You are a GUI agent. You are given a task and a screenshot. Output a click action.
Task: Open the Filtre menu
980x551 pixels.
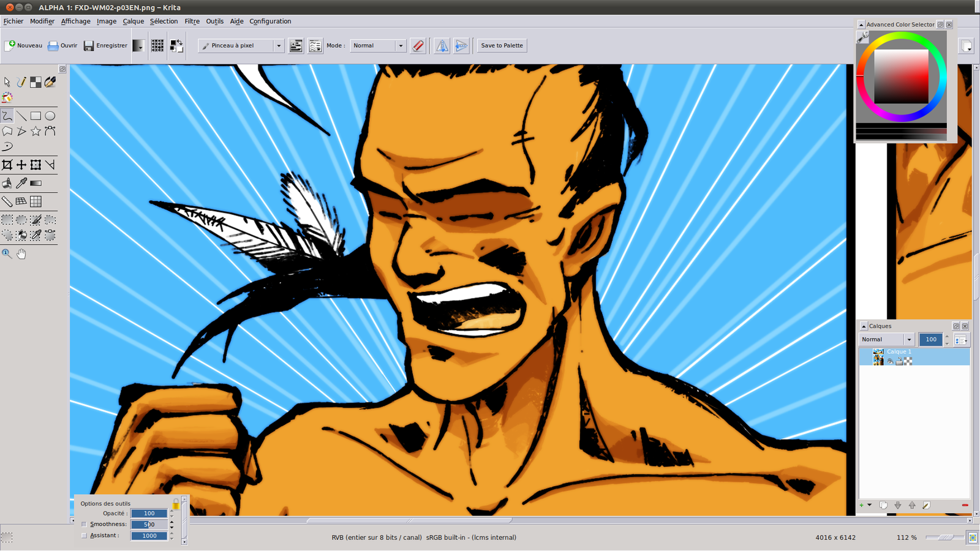[x=192, y=21]
